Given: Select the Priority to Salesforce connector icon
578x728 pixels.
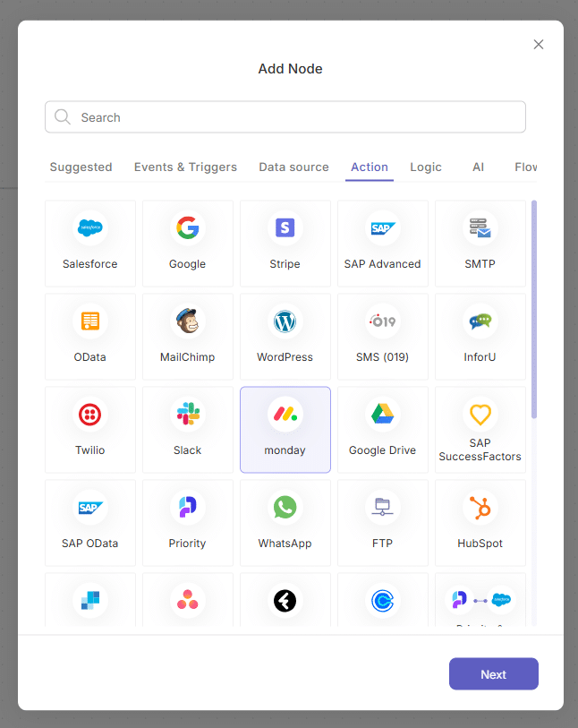Looking at the screenshot, I should 480,600.
